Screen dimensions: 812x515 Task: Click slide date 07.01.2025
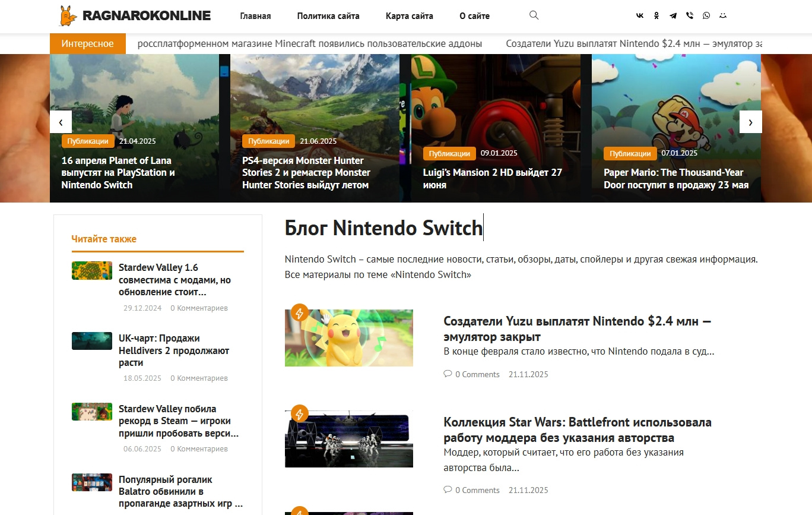click(x=680, y=153)
